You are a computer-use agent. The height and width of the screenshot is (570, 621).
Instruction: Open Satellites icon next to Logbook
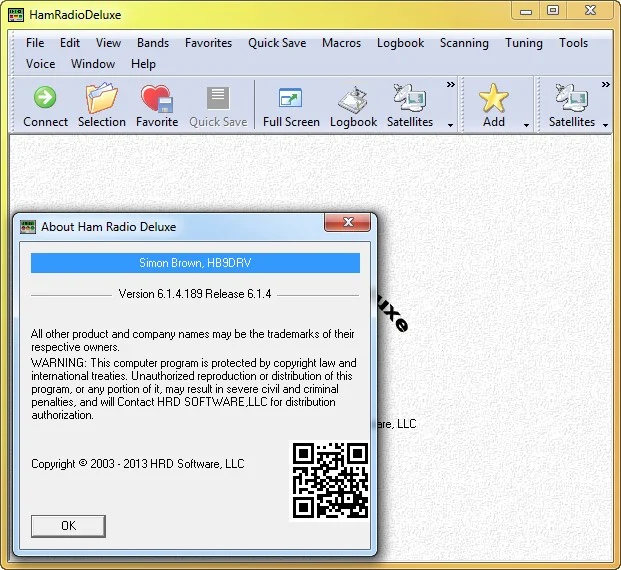410,98
